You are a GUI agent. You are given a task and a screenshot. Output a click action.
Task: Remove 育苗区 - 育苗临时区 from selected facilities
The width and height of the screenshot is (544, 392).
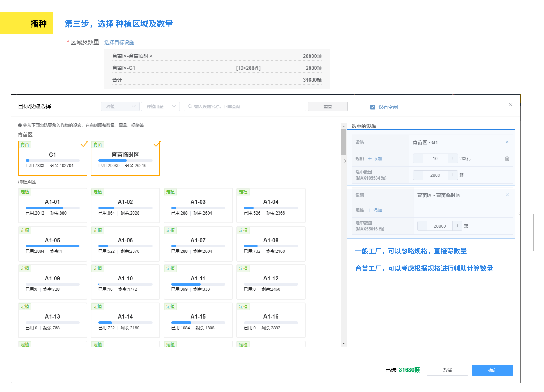coord(507,195)
